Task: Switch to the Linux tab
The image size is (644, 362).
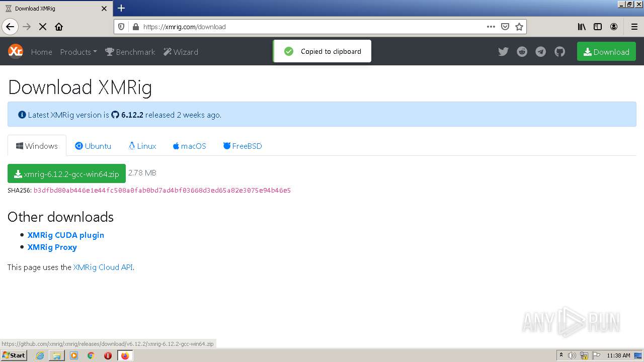Action: coord(142,146)
